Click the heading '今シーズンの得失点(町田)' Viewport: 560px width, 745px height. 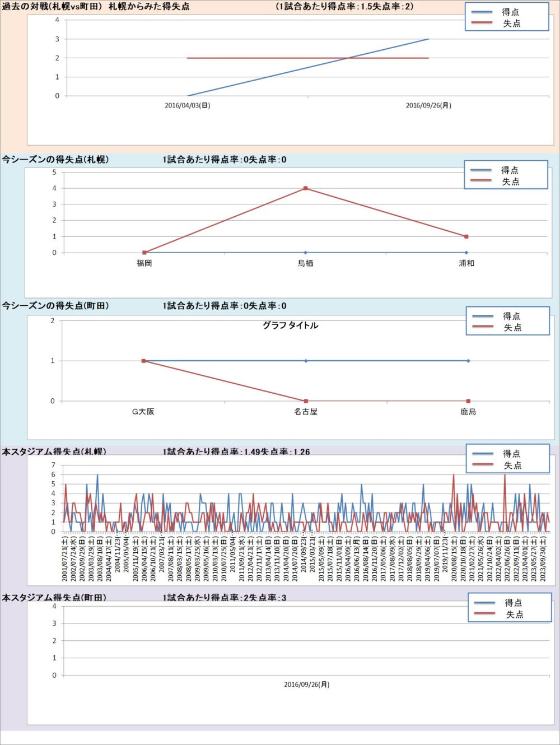[55, 306]
